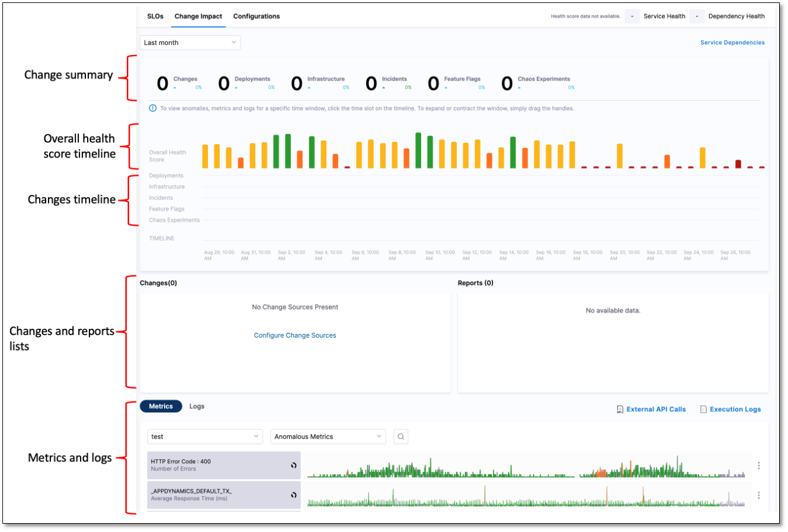The height and width of the screenshot is (532, 788).
Task: Switch to the SLOs tab
Action: 155,17
